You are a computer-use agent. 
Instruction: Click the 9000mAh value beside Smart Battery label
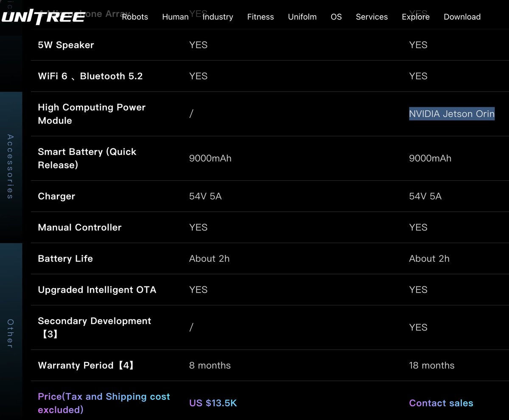(210, 158)
